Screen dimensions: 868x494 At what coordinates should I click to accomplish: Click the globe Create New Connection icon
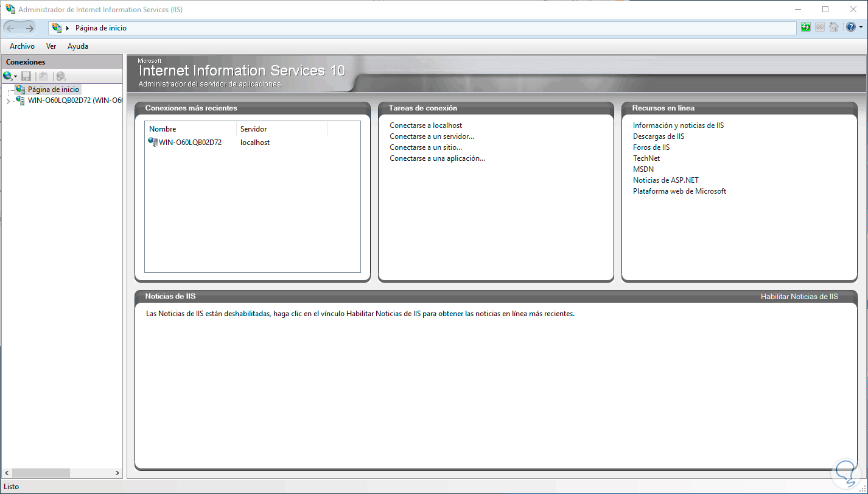(x=7, y=76)
